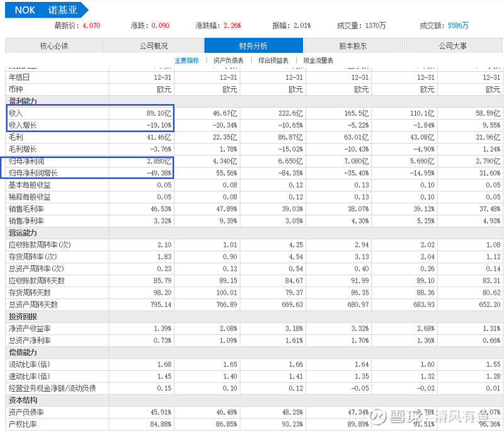The image size is (504, 432).
Task: Select the 总资产周转天数 row label
Action: coord(33,305)
